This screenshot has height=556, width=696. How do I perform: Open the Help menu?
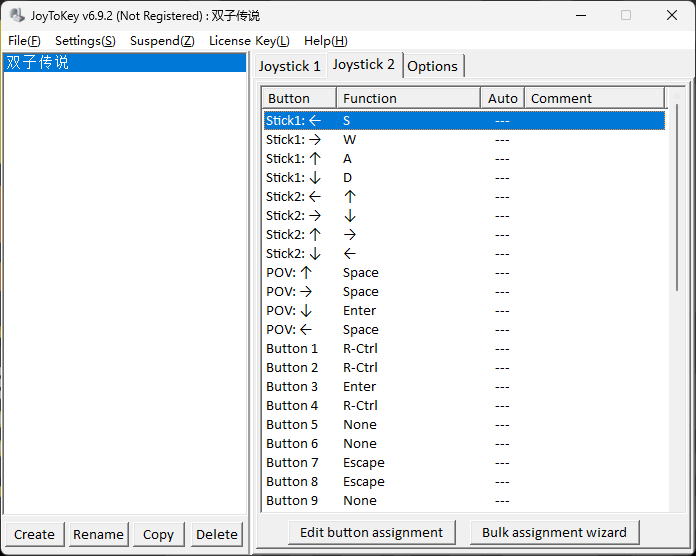326,41
